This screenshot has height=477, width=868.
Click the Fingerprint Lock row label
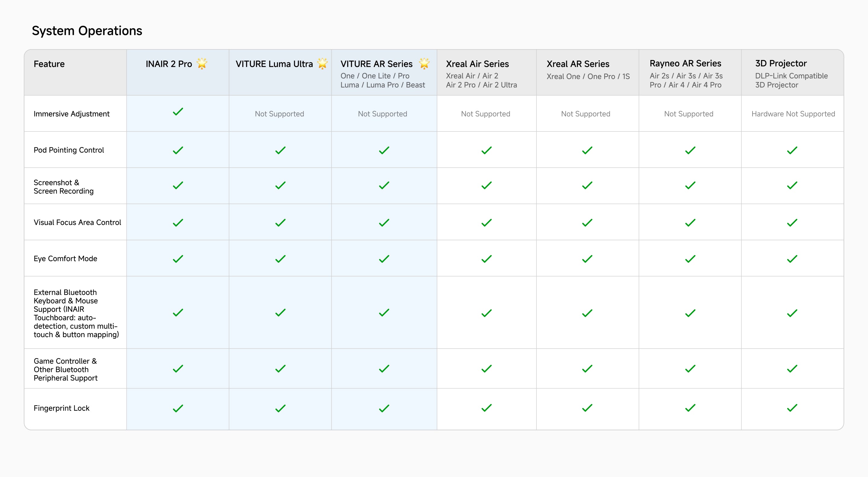point(61,408)
